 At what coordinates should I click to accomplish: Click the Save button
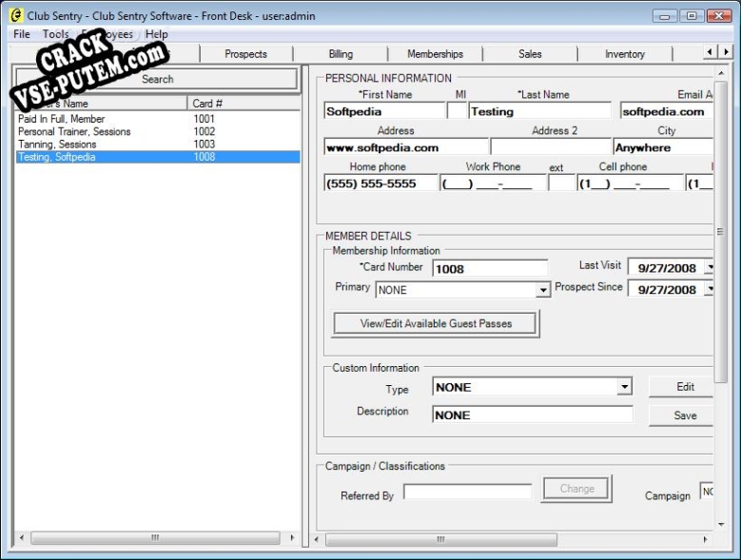(x=681, y=415)
